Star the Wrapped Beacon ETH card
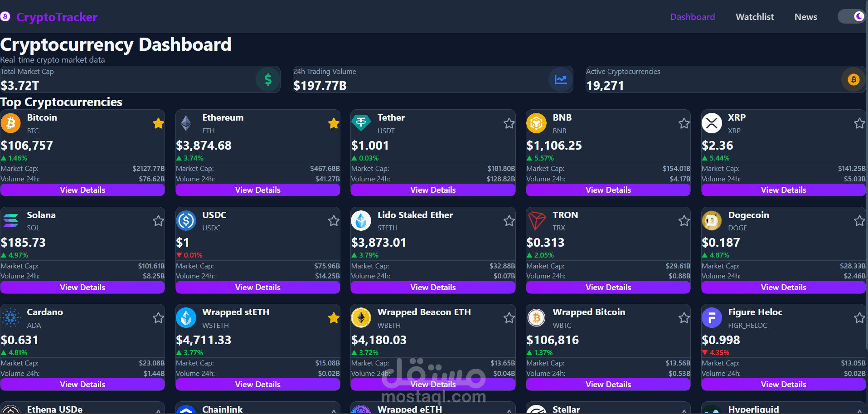 [509, 318]
